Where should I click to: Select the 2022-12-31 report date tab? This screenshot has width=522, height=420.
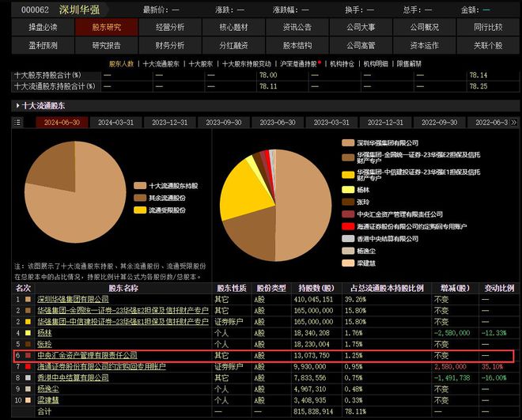point(385,123)
